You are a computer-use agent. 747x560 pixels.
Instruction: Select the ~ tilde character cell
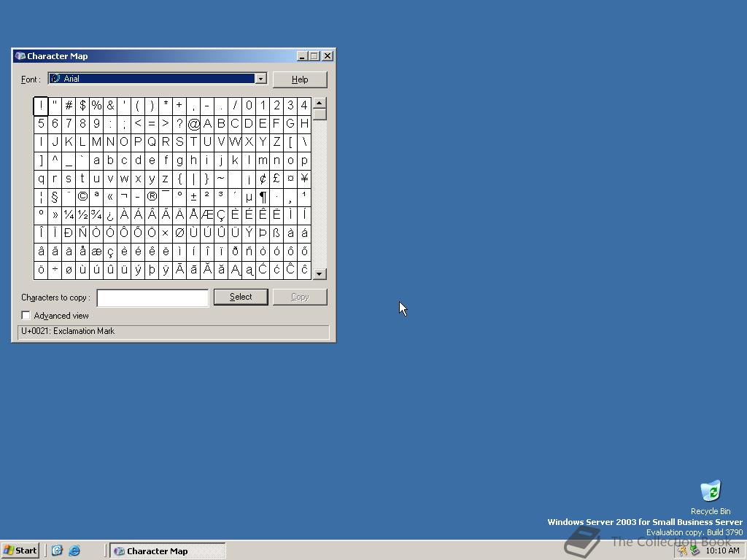tap(221, 179)
